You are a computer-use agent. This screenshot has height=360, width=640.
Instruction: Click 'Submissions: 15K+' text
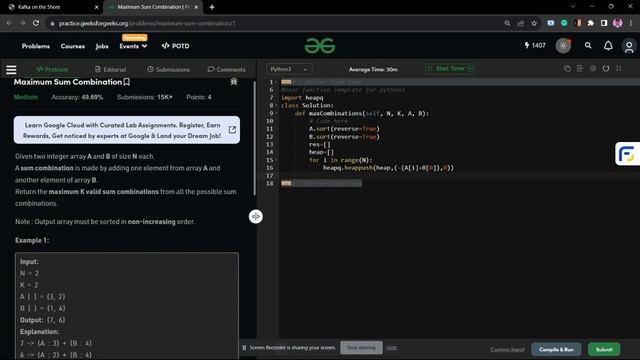tap(144, 97)
